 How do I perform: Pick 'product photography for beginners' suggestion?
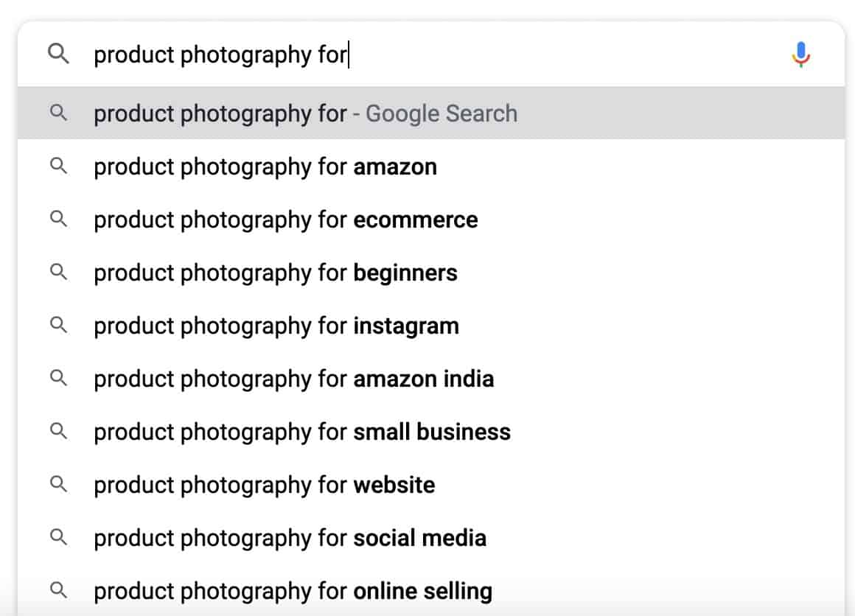276,273
